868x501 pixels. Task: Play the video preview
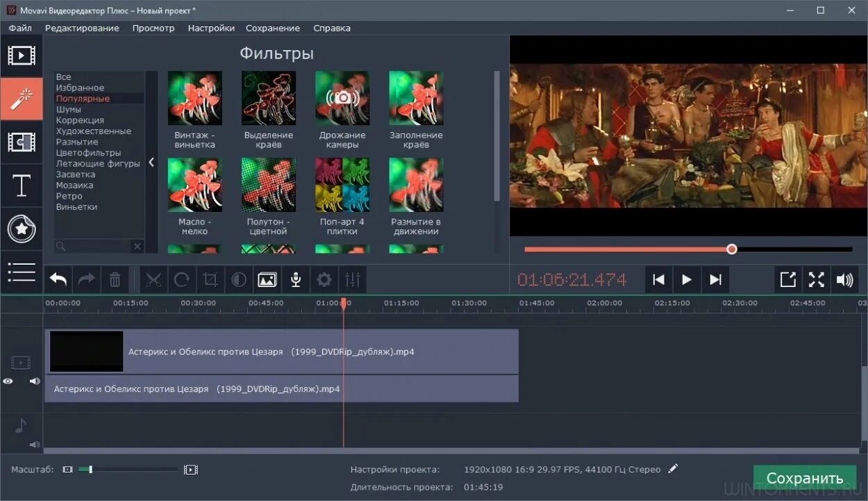(x=687, y=279)
